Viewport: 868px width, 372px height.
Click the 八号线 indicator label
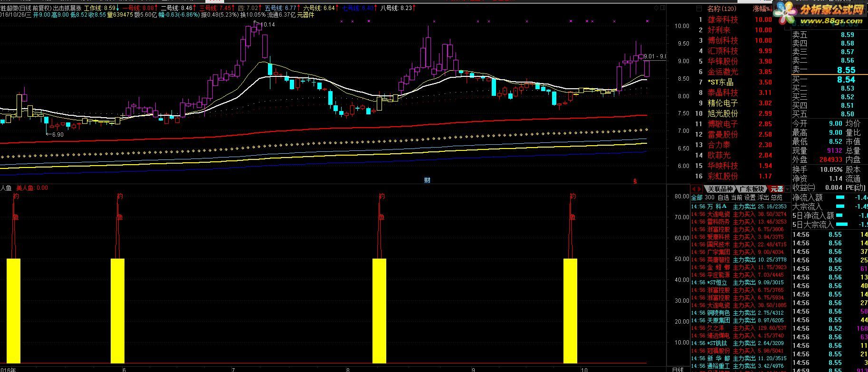coord(397,8)
